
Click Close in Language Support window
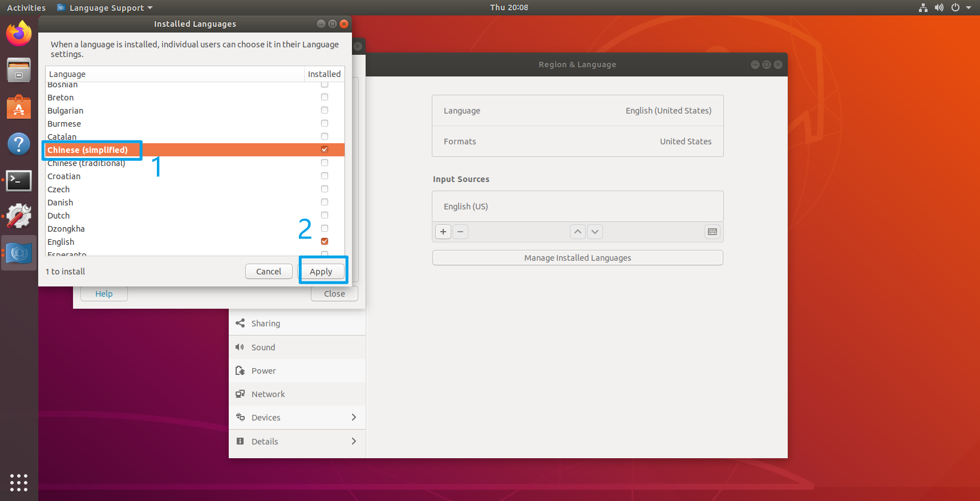point(334,294)
